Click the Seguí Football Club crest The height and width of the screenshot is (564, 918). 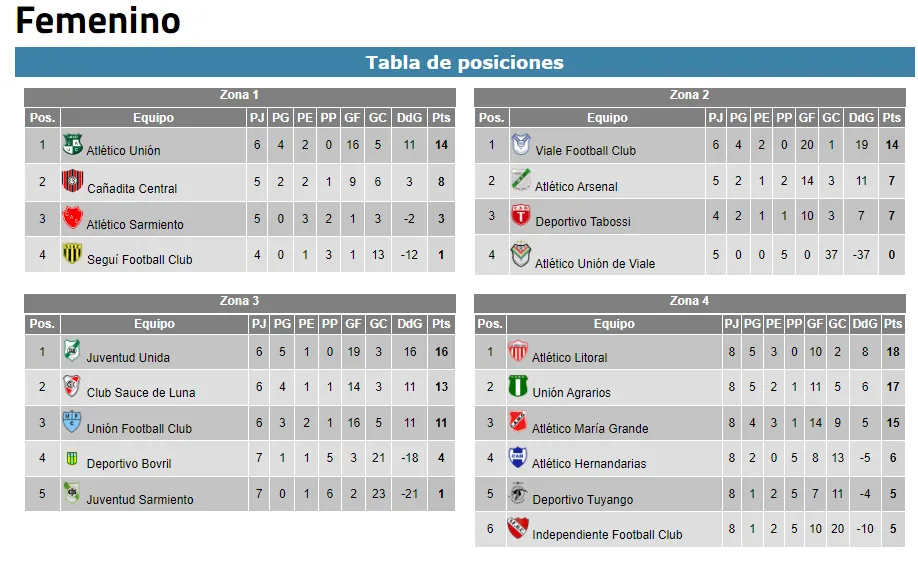tap(72, 254)
